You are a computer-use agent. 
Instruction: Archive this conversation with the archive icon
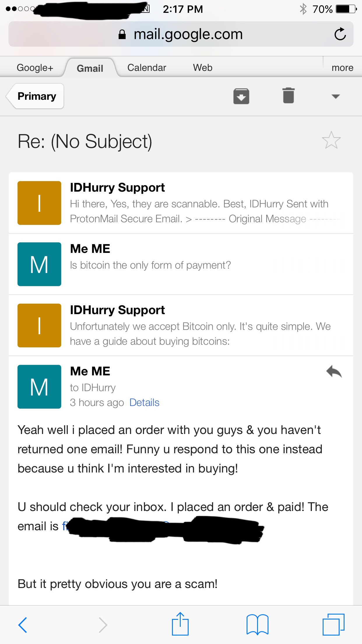coord(241,96)
